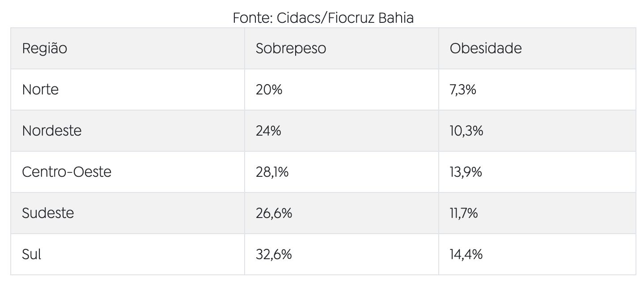This screenshot has width=644, height=282.
Task: Click the 7,3% Obesidade value
Action: (463, 90)
